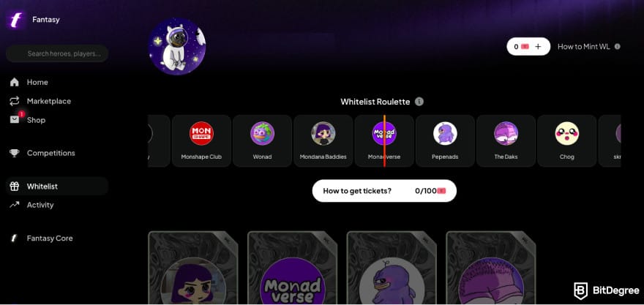Choose the Mondana Baddies roulette tile
Image resolution: width=644 pixels, height=305 pixels.
click(x=323, y=141)
